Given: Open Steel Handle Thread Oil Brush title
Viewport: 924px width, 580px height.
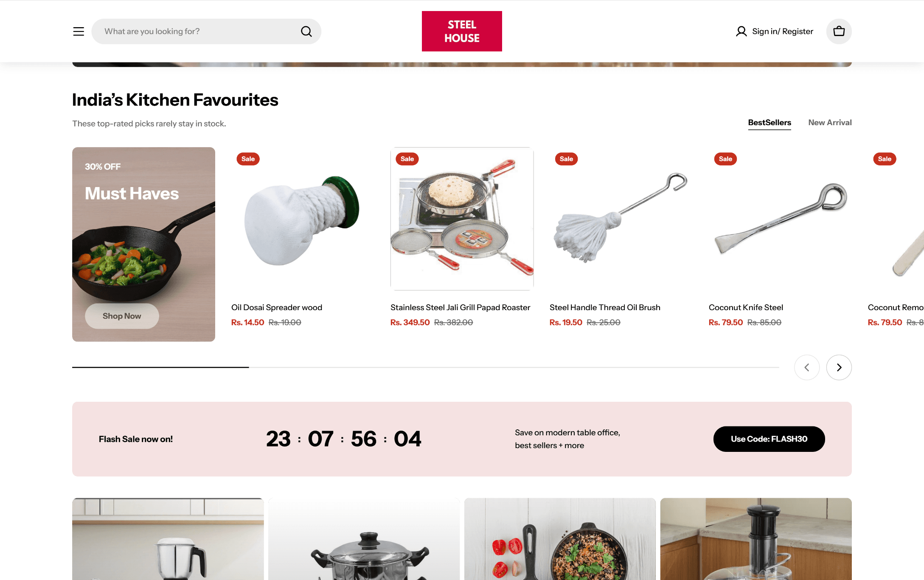Looking at the screenshot, I should 605,308.
